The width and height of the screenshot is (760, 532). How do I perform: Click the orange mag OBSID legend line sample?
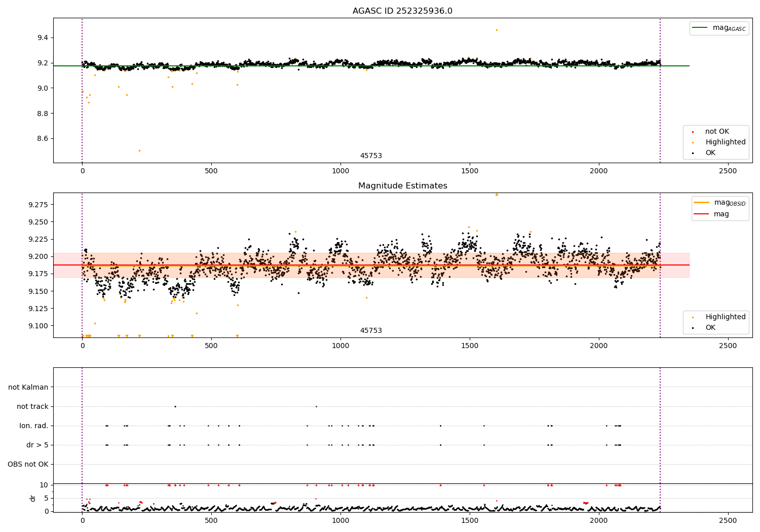pos(701,203)
